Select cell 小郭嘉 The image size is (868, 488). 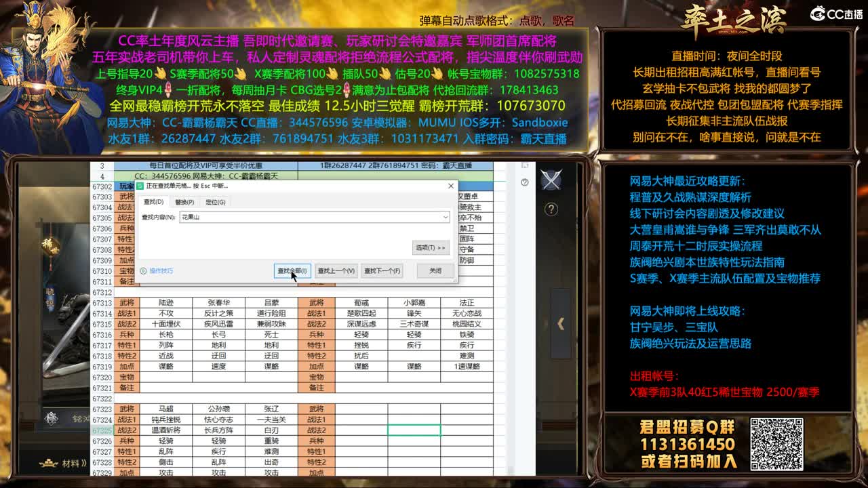click(x=414, y=303)
